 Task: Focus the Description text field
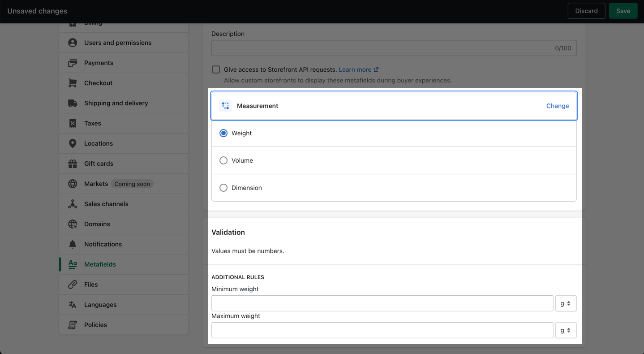[394, 48]
